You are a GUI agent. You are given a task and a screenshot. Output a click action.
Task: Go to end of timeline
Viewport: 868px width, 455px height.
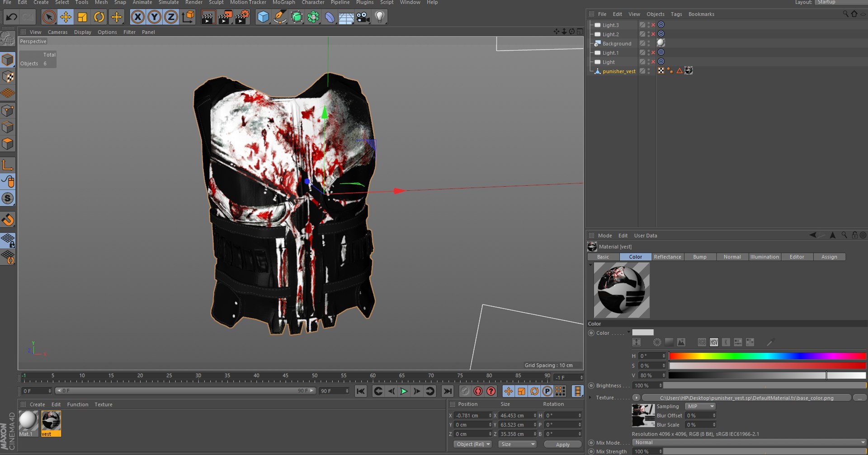[448, 391]
